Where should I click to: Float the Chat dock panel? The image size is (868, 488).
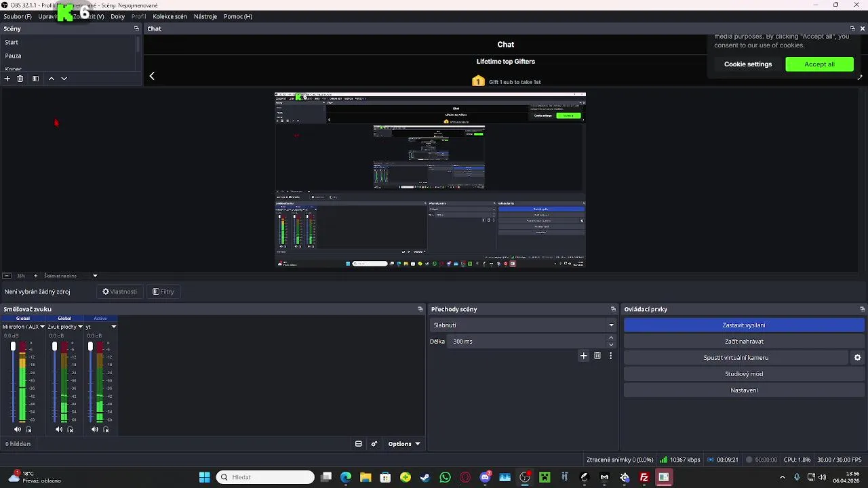pyautogui.click(x=852, y=28)
